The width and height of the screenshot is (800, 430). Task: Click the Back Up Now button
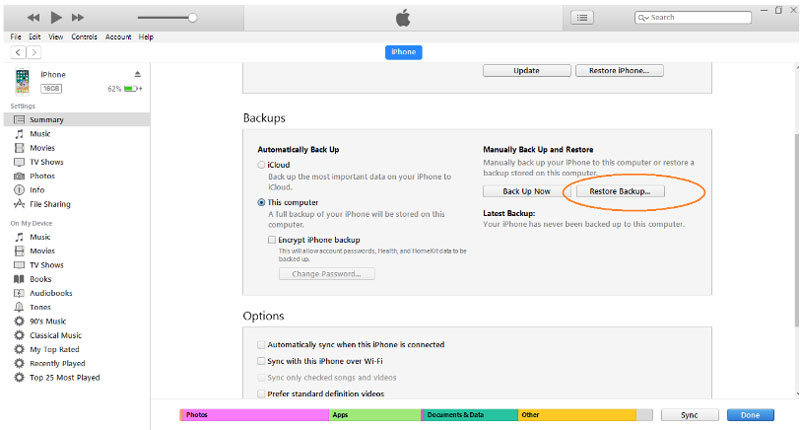coord(527,191)
